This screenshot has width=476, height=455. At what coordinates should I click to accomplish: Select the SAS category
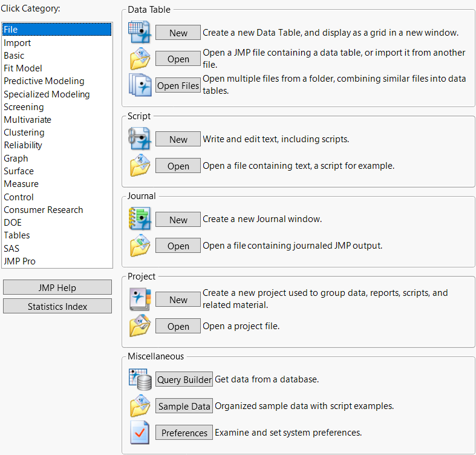click(x=57, y=248)
